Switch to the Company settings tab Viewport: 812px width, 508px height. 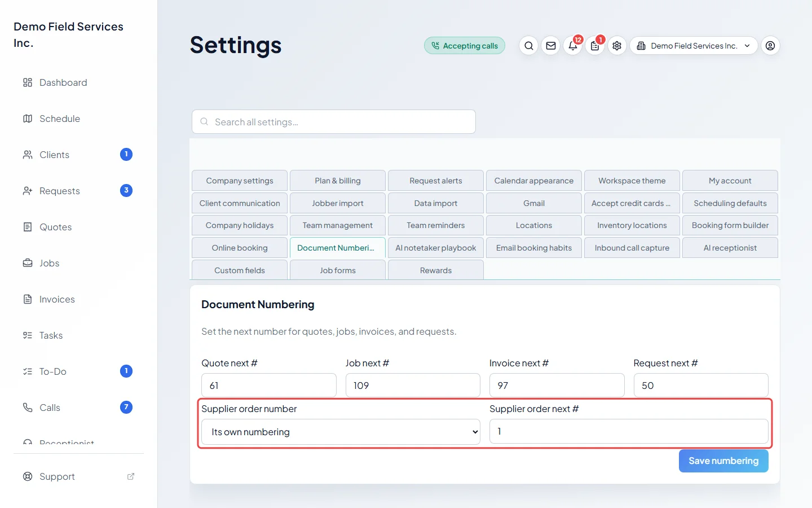(240, 181)
